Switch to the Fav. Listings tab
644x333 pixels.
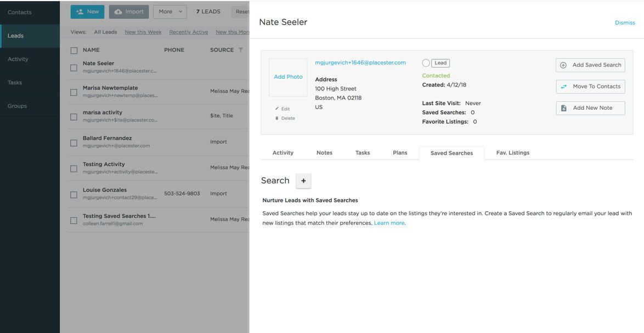(x=512, y=153)
